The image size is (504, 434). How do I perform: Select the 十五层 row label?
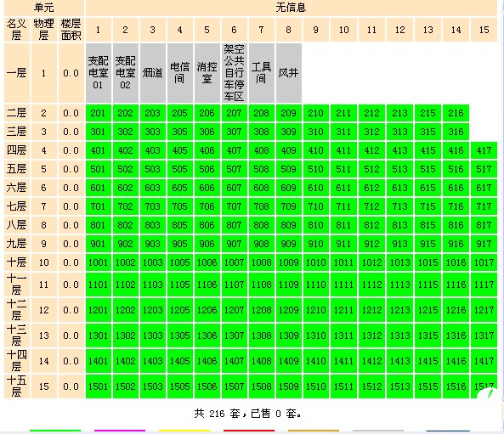(17, 386)
